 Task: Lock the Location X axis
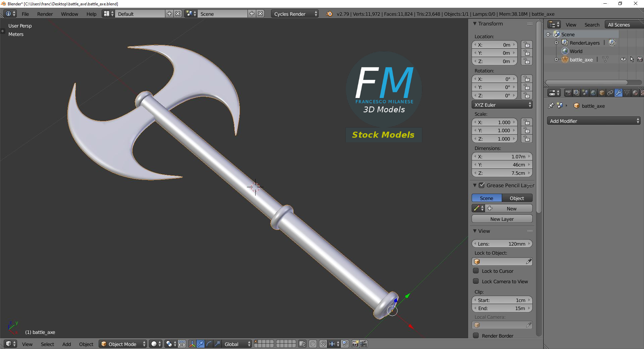pyautogui.click(x=527, y=45)
